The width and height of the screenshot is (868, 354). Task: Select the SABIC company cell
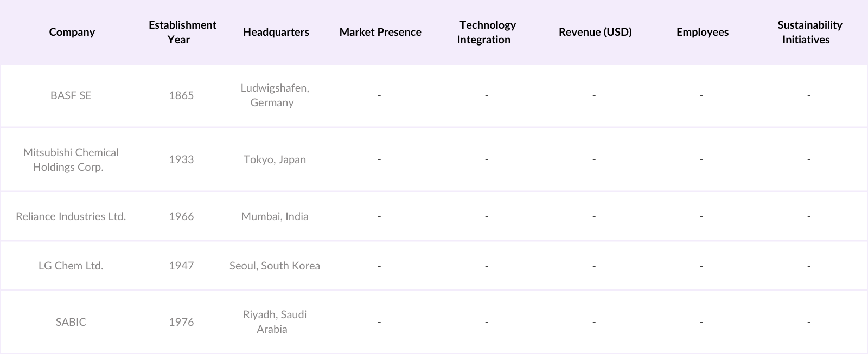coord(71,322)
